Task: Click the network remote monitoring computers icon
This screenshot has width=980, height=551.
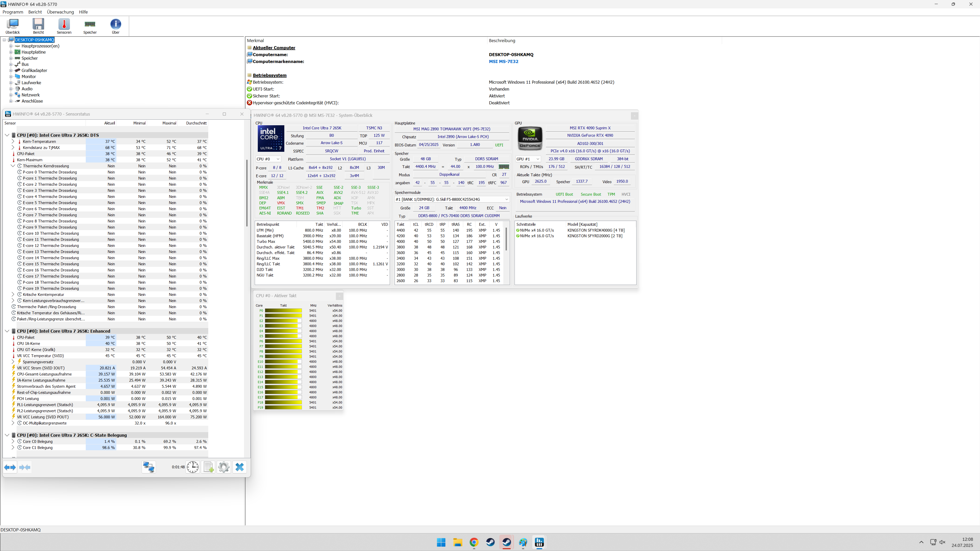Action: click(148, 467)
